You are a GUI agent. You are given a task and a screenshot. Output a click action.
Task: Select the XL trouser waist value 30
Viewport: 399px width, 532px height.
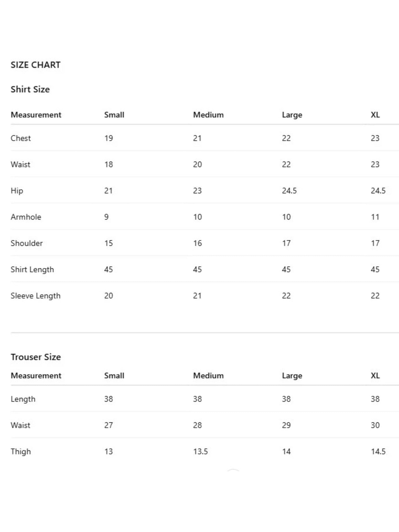tap(375, 425)
